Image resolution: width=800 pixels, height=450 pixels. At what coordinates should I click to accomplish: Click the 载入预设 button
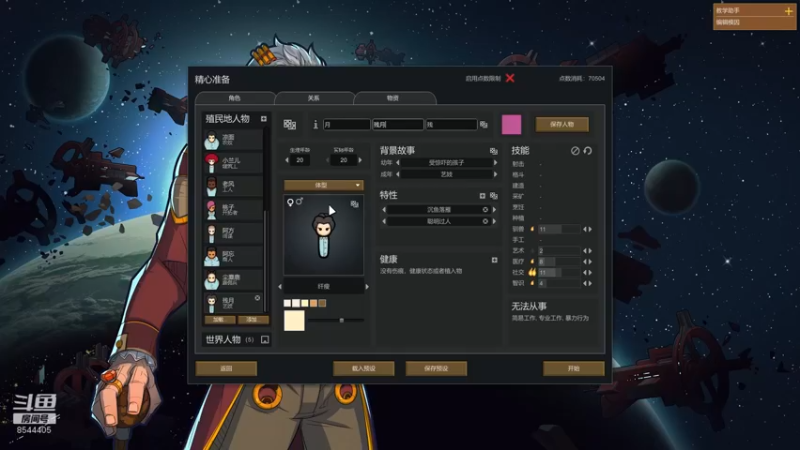click(364, 368)
